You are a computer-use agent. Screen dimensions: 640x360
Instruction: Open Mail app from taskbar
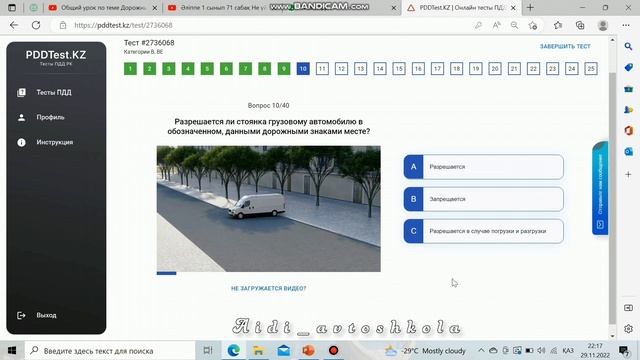click(284, 351)
